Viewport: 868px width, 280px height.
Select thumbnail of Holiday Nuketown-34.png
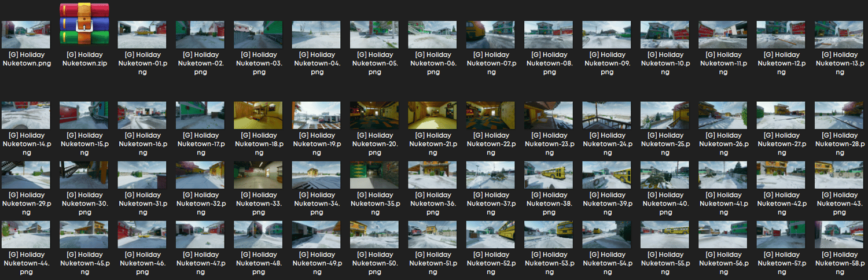point(316,175)
